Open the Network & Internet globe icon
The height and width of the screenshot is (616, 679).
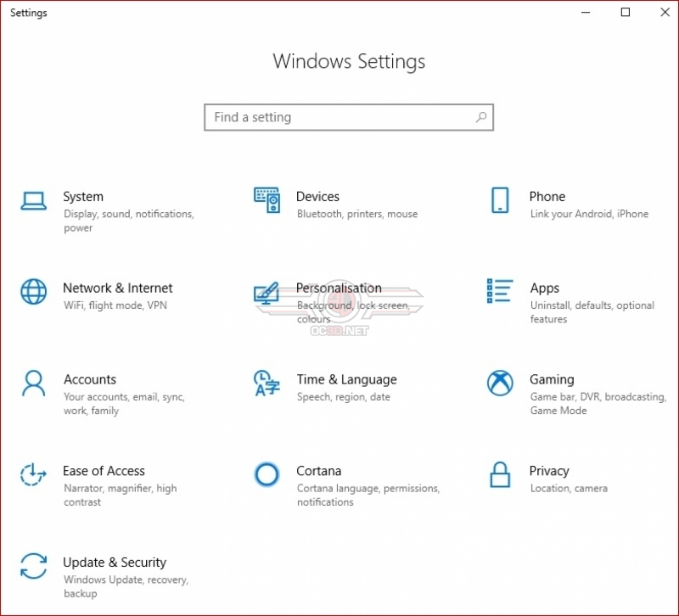click(33, 291)
